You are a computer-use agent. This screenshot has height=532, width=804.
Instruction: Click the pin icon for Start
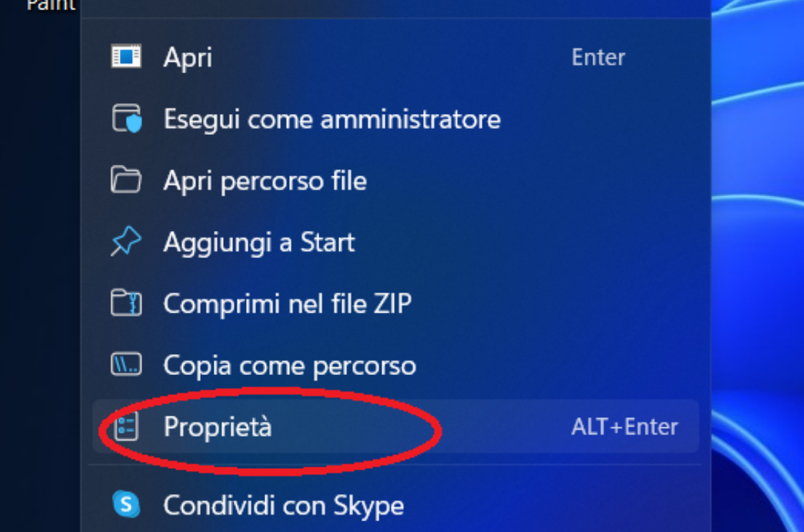126,242
